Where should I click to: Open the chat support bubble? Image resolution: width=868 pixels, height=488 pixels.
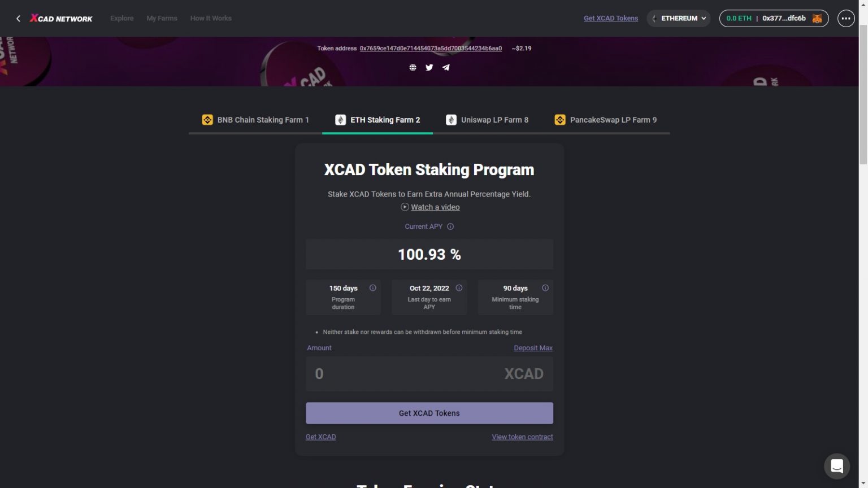837,466
